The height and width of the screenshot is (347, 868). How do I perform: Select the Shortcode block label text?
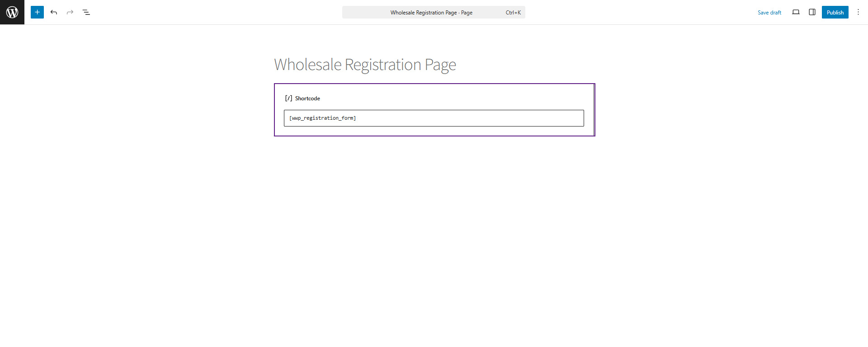tap(307, 98)
